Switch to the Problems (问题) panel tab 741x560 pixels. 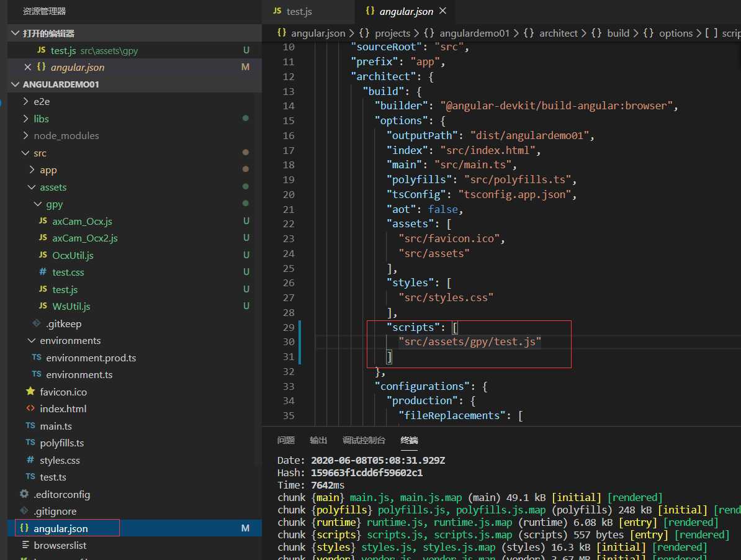(x=286, y=440)
